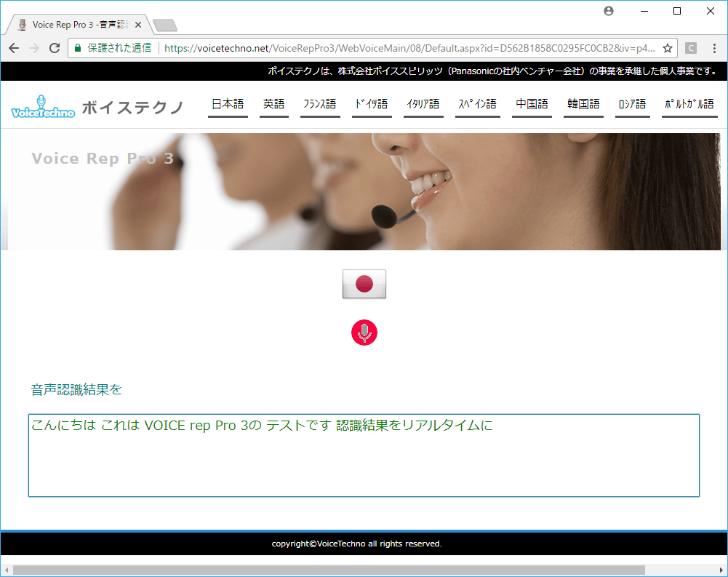
Task: Click the secure connection padlock icon
Action: coord(78,48)
